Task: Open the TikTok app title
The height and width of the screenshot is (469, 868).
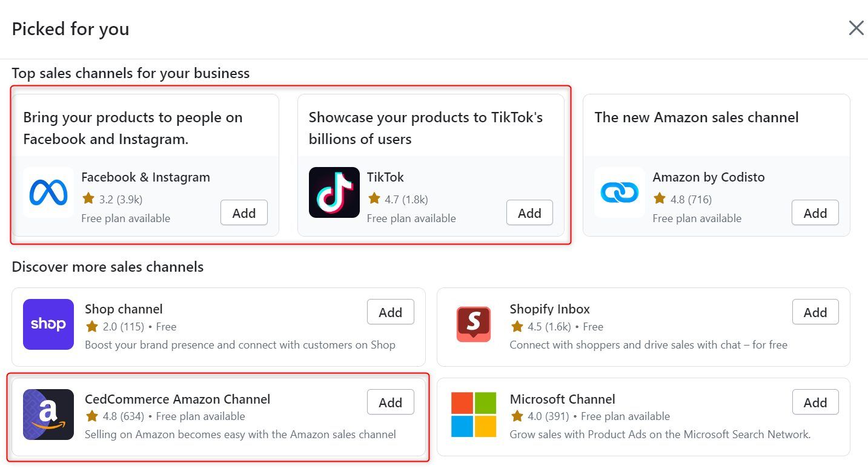Action: click(385, 177)
